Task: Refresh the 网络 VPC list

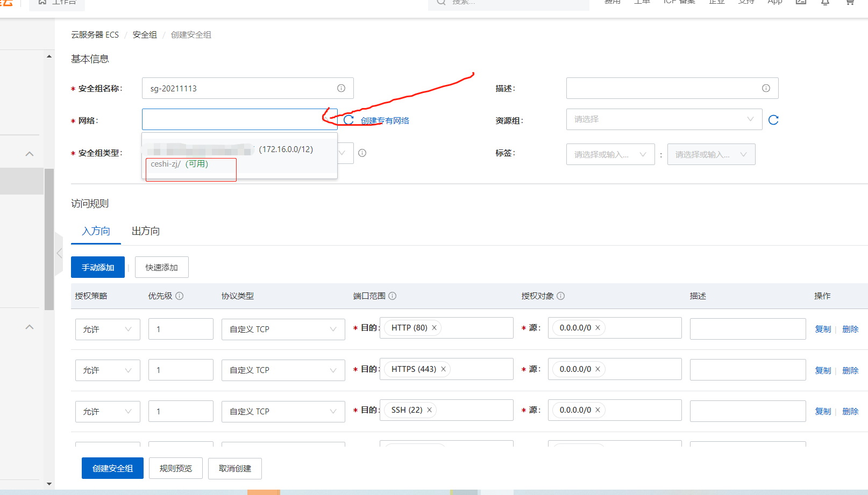Action: tap(348, 120)
